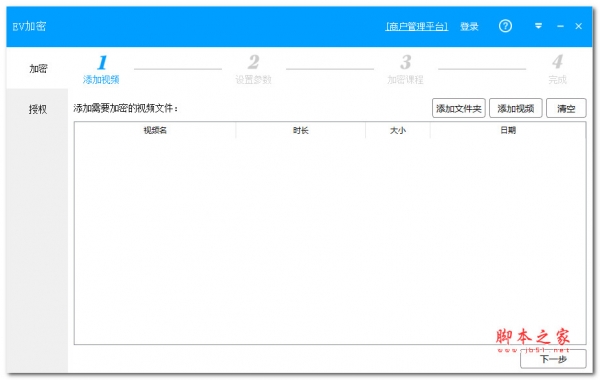Sort by the 日期 column header
Viewport: 600px width, 380px height.
(508, 130)
